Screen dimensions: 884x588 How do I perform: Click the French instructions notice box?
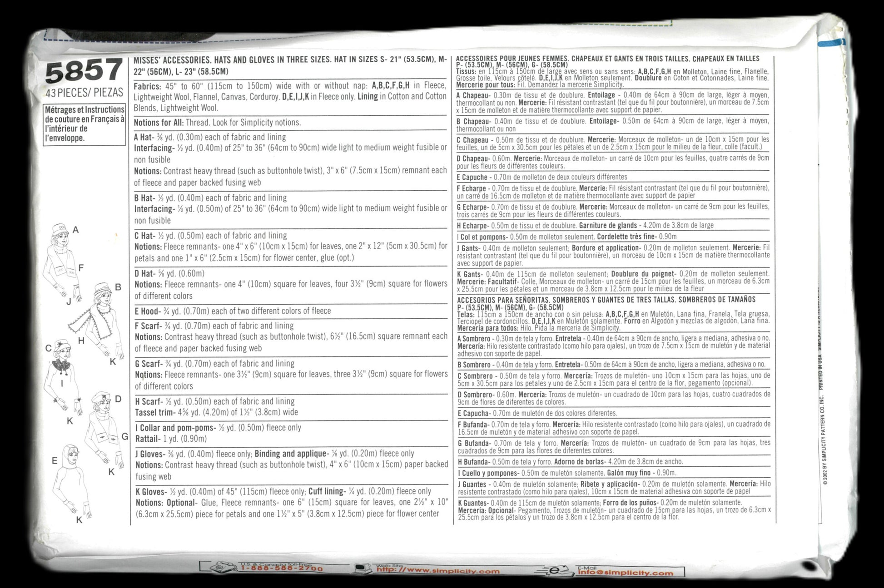point(84,124)
